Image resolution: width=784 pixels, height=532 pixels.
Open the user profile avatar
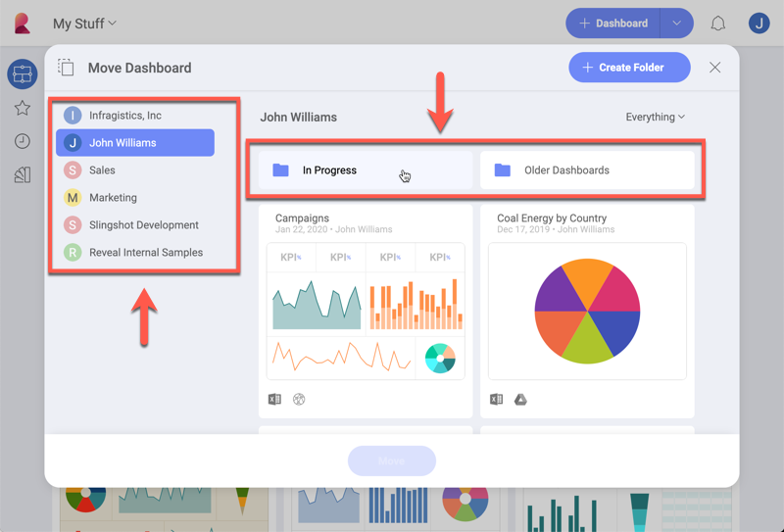tap(759, 24)
